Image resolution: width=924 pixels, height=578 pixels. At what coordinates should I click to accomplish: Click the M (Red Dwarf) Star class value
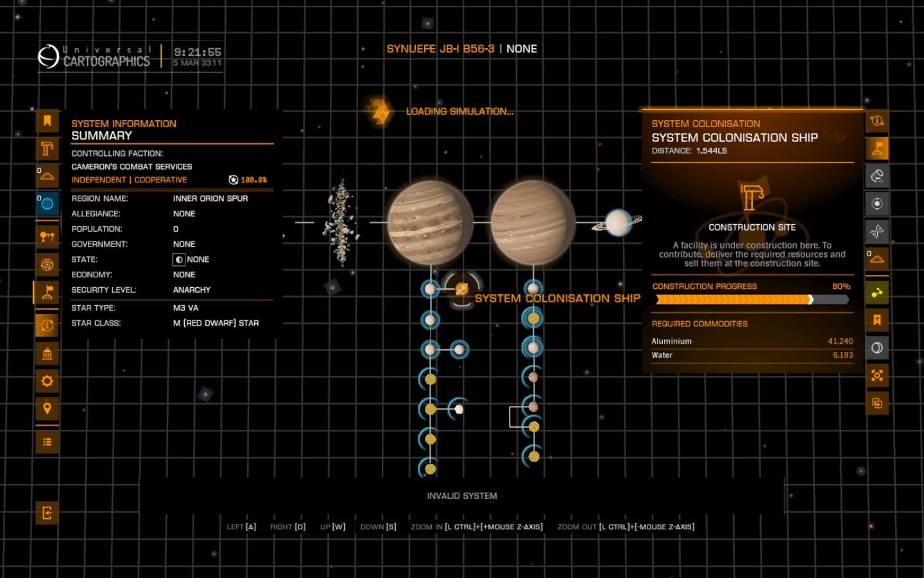click(x=216, y=323)
